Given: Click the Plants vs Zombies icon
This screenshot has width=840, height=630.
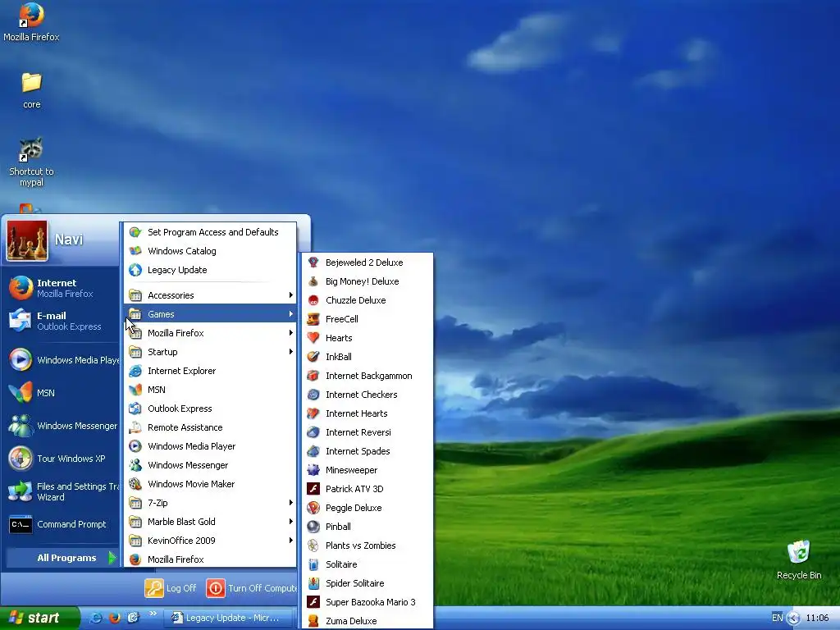Looking at the screenshot, I should (313, 546).
